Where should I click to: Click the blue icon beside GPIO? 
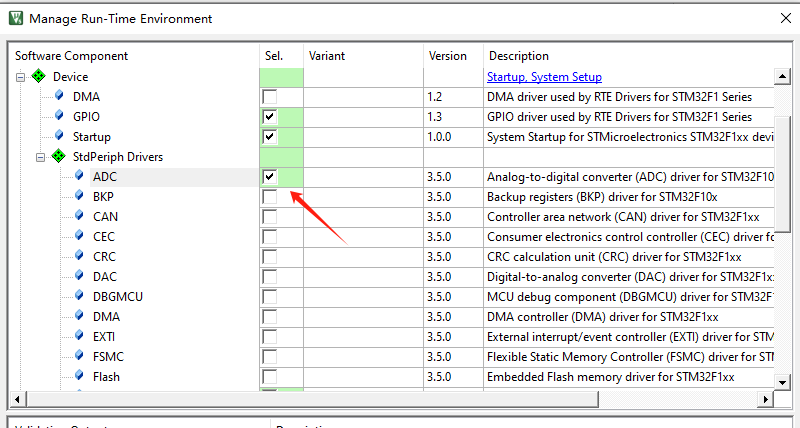(59, 115)
